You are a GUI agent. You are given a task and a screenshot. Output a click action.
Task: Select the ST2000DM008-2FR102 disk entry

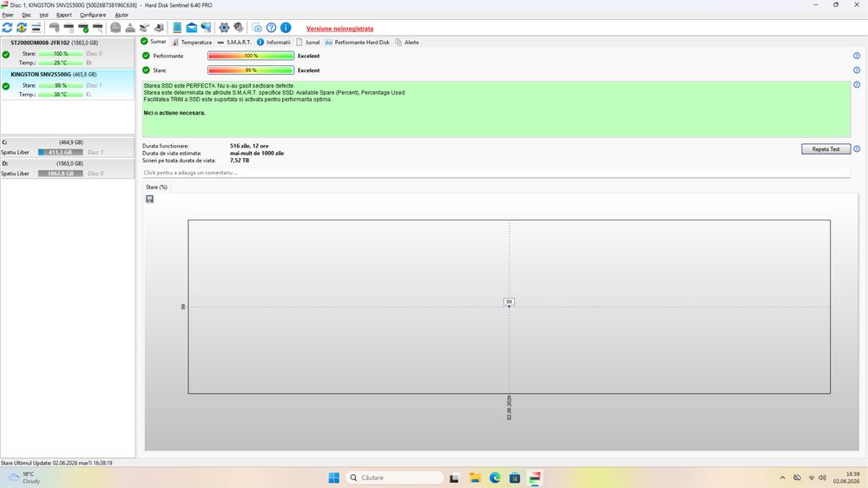pyautogui.click(x=67, y=53)
